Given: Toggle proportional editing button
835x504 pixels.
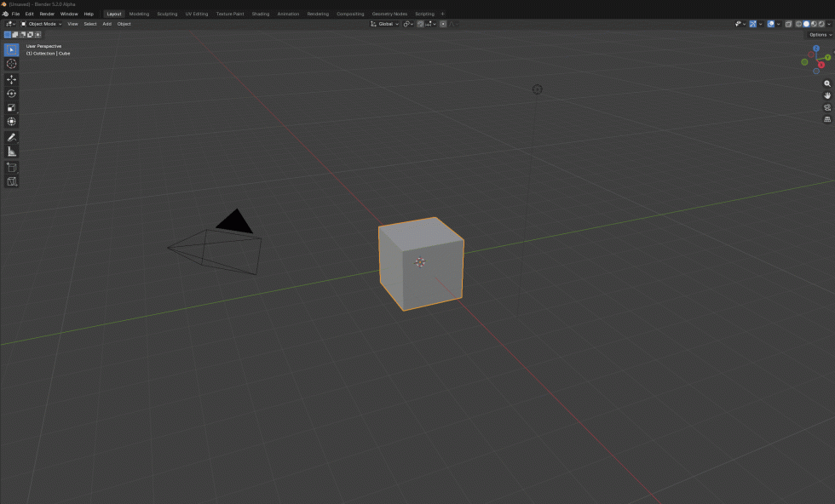Looking at the screenshot, I should [x=443, y=24].
